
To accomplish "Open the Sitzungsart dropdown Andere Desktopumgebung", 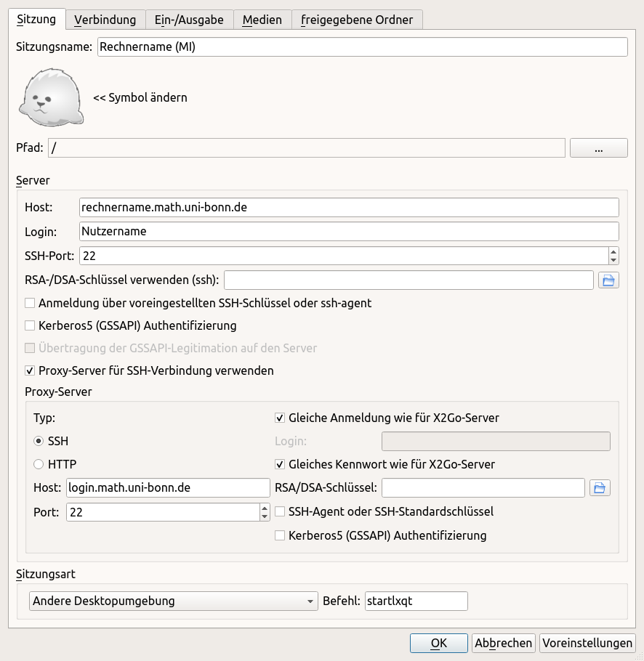I will pos(173,601).
